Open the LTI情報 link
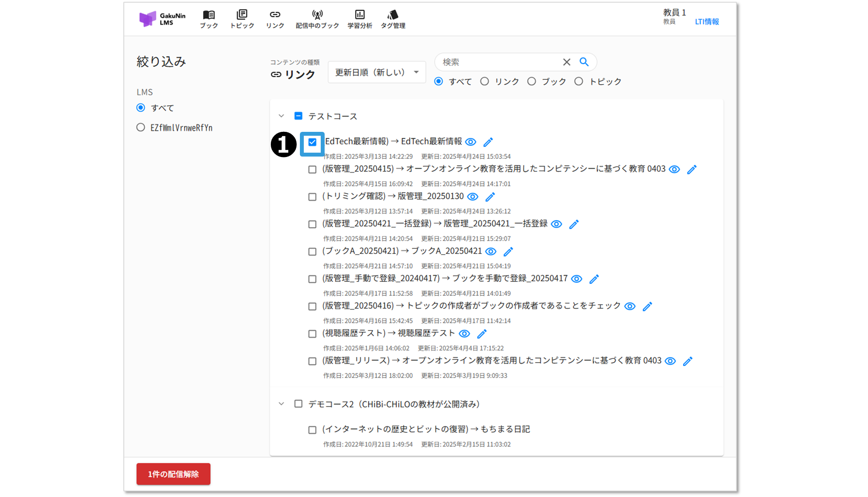 707,22
